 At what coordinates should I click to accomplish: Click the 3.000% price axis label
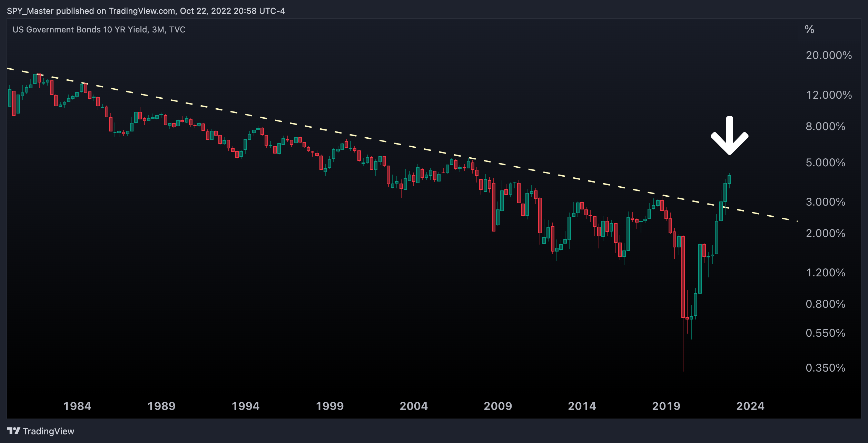825,202
